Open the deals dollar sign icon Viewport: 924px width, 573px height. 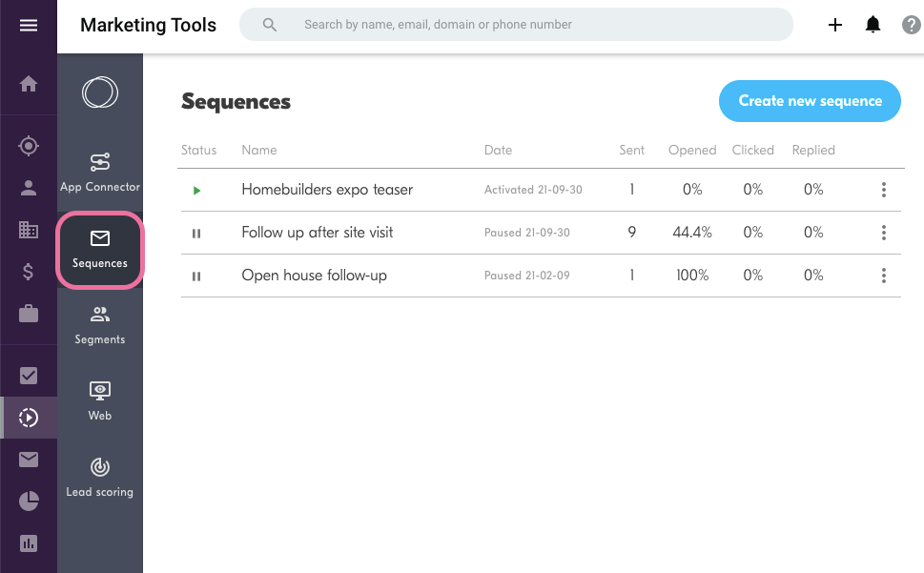[x=29, y=272]
